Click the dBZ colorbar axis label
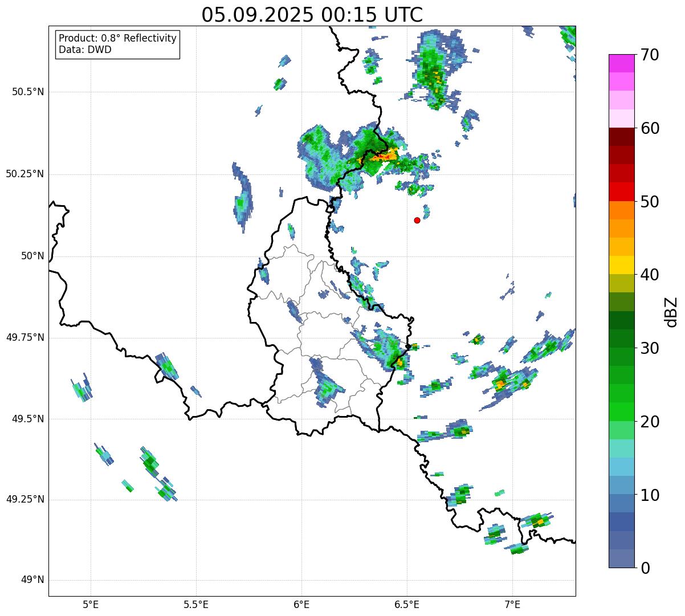Viewport: 685px width, 616px height. pos(671,311)
